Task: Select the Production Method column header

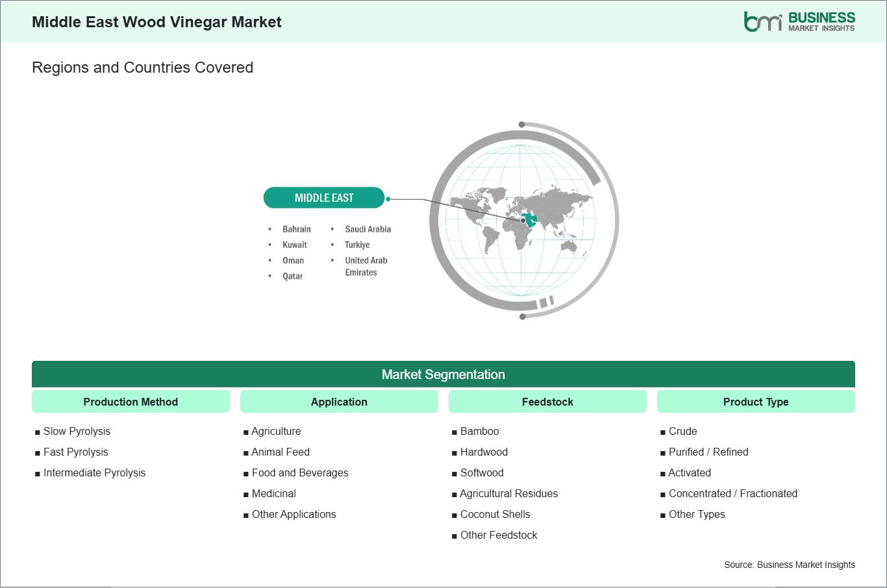Action: [131, 402]
